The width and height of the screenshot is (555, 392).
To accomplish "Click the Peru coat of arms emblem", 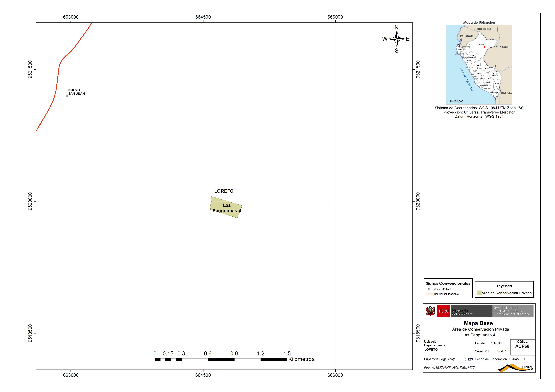I will [430, 311].
